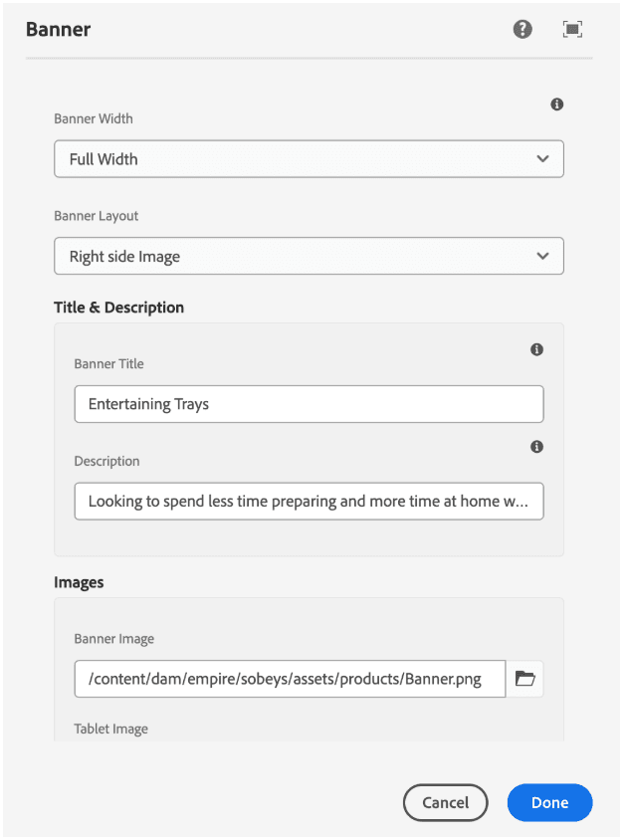Click the Banner Image label
The height and width of the screenshot is (840, 627).
coord(114,639)
